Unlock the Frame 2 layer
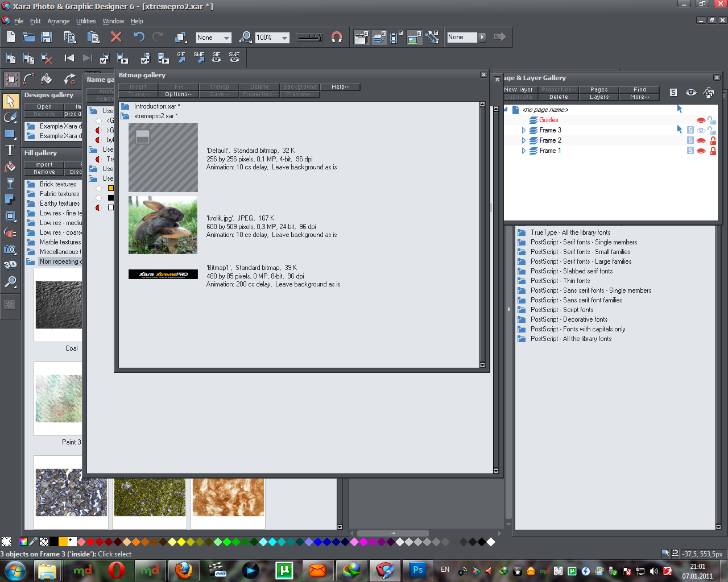The height and width of the screenshot is (582, 728). [x=712, y=140]
